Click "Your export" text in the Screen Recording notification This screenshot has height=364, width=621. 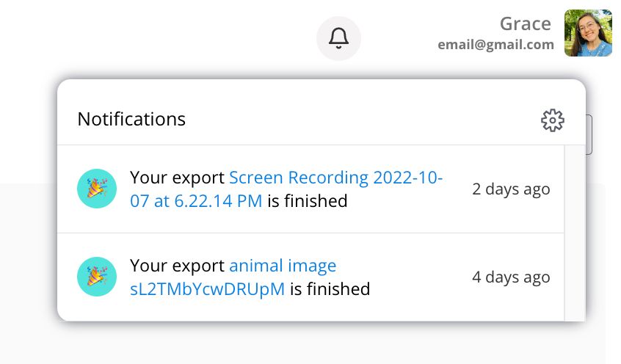pos(177,178)
